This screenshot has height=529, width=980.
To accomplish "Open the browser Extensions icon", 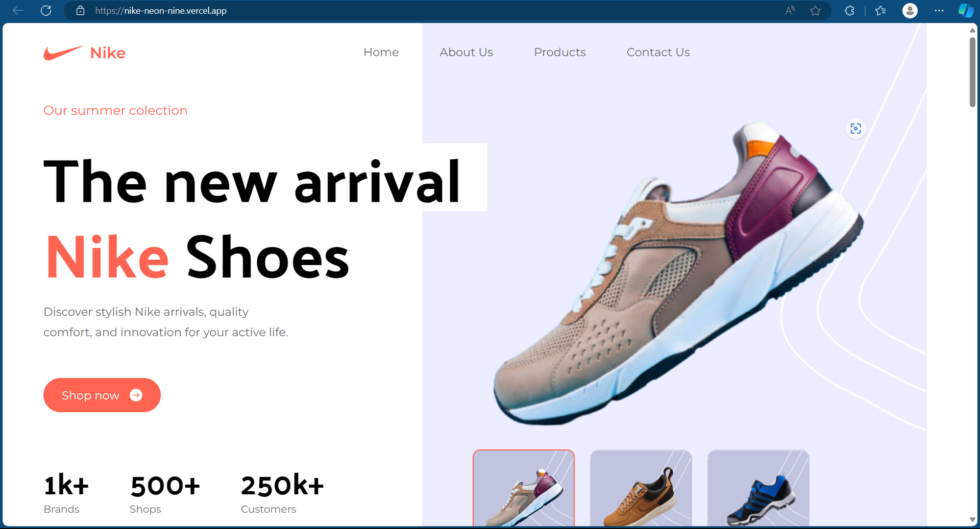I will 850,10.
